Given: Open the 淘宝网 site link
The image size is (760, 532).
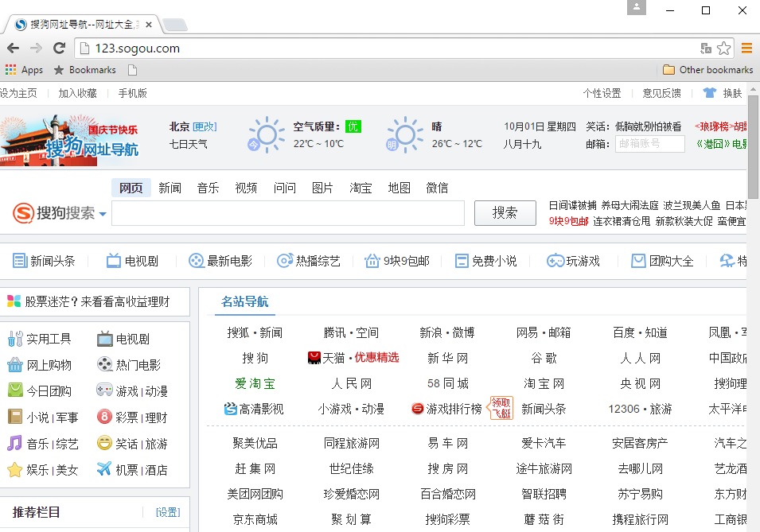Looking at the screenshot, I should pos(544,384).
